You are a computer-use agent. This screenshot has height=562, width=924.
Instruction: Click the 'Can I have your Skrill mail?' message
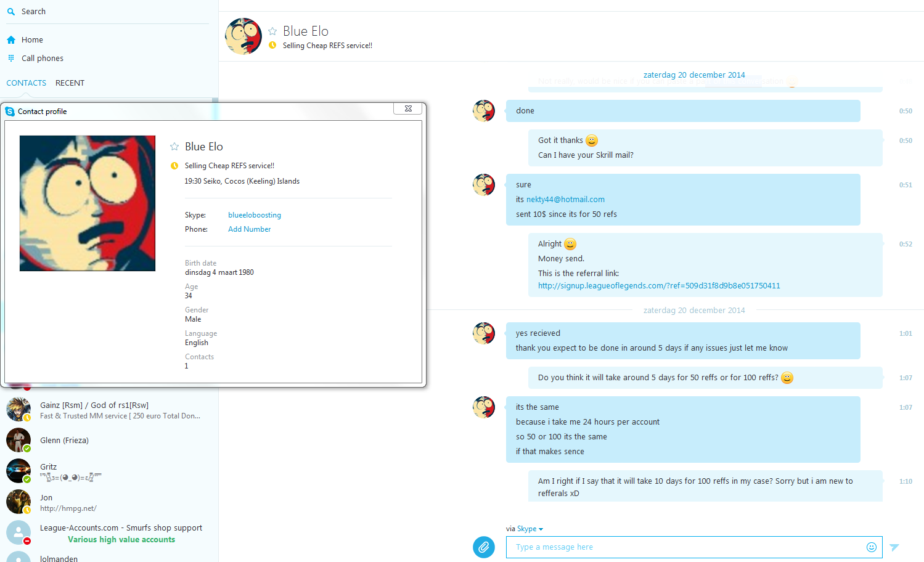pyautogui.click(x=586, y=155)
